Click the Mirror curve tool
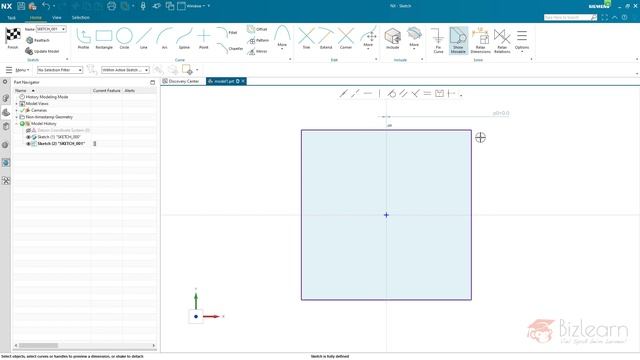 point(257,51)
